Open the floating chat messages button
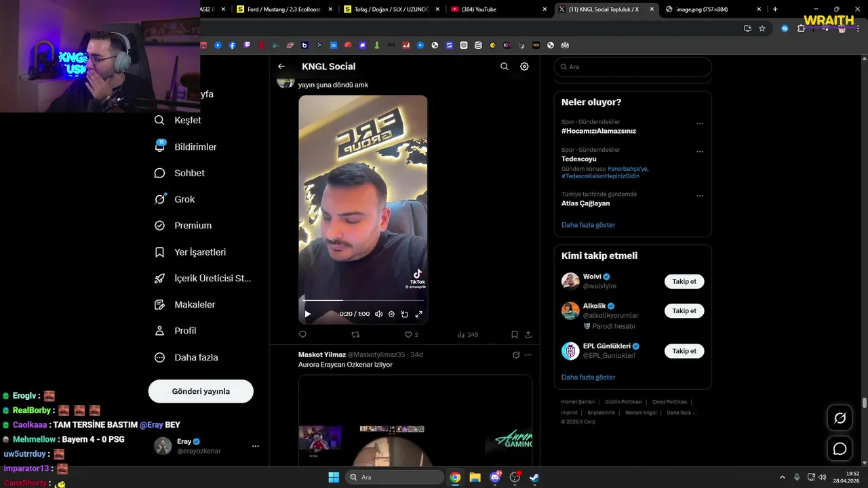This screenshot has width=868, height=488. point(840,449)
